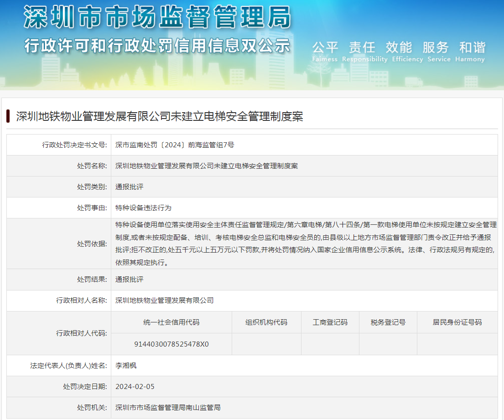Click the 税务登记号 column header
The width and height of the screenshot is (504, 420).
pos(388,322)
